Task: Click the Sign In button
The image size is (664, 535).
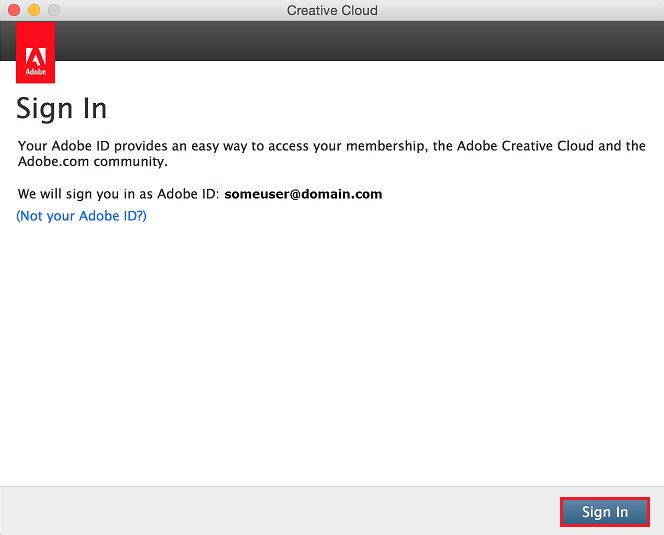Action: click(605, 512)
